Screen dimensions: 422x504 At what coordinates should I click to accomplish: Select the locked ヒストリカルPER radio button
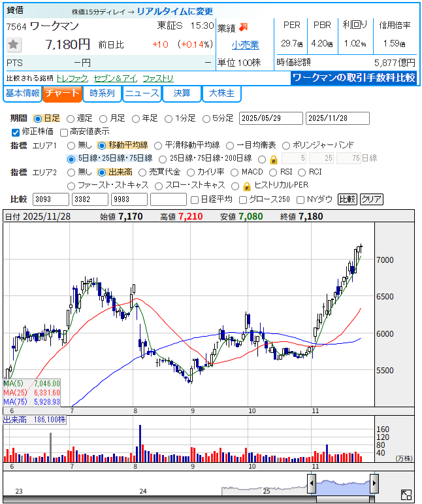(x=235, y=186)
